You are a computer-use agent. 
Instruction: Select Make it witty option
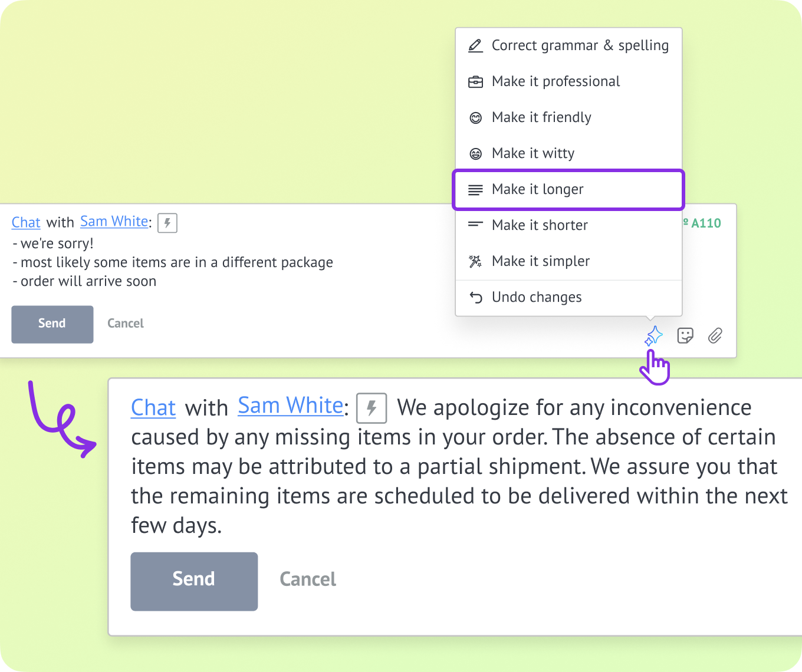(568, 153)
